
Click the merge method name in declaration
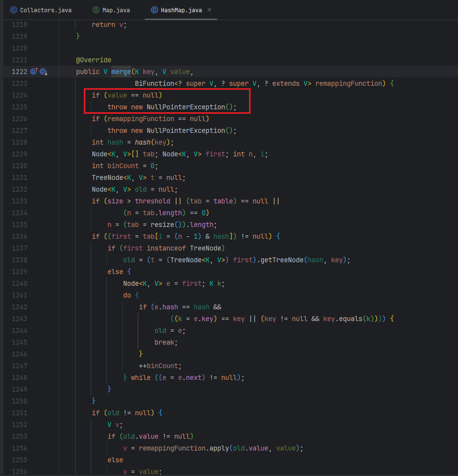point(121,72)
